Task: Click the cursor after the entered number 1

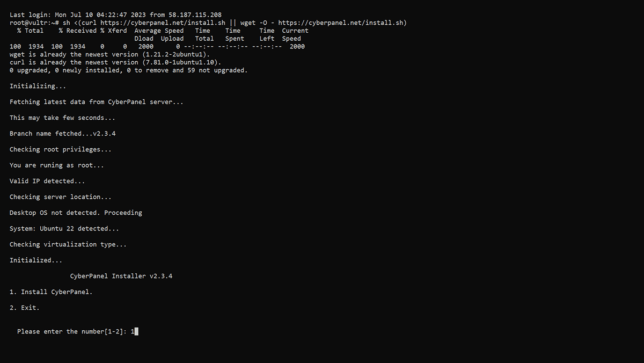Action: (x=136, y=331)
